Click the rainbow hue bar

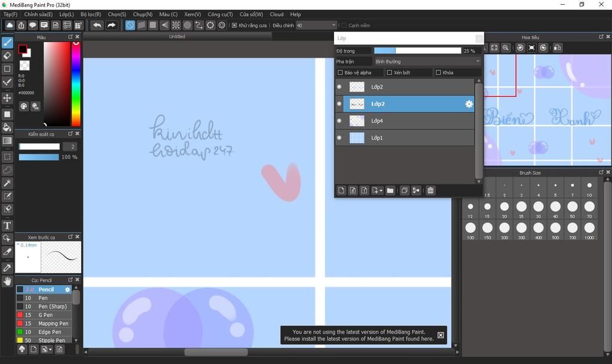76,84
